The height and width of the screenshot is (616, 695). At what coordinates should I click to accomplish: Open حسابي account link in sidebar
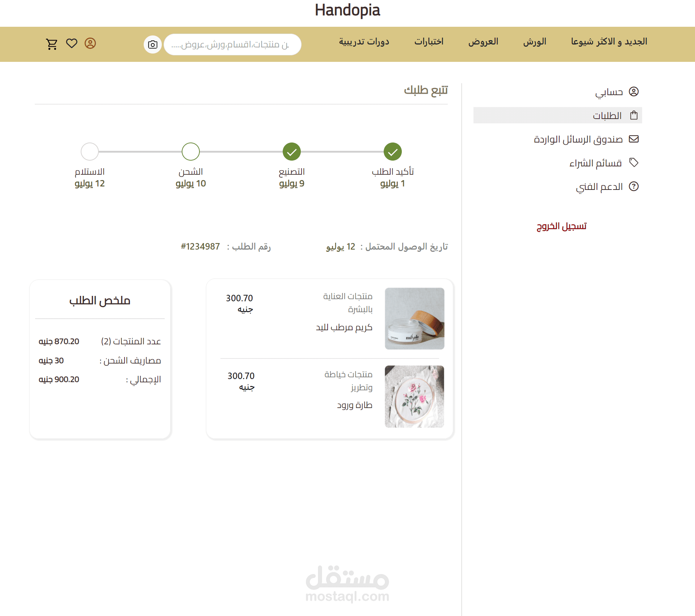[x=609, y=92]
